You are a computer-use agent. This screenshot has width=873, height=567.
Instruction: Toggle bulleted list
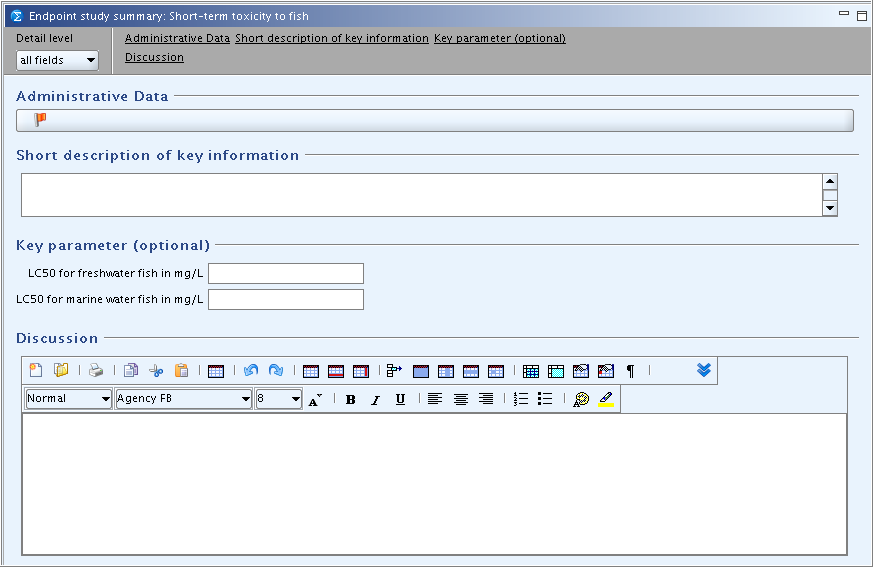545,399
